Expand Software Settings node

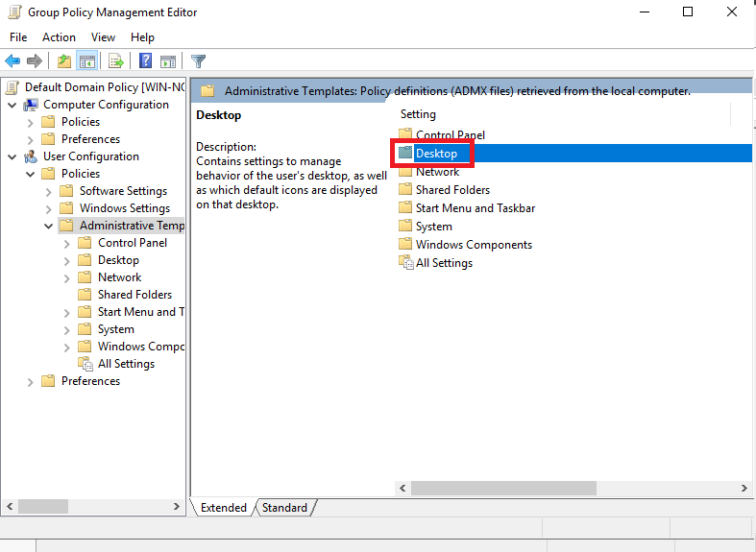(x=49, y=192)
